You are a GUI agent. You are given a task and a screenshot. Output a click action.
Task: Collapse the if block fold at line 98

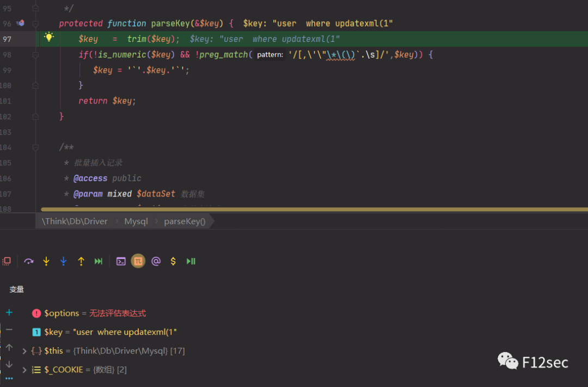tap(35, 55)
